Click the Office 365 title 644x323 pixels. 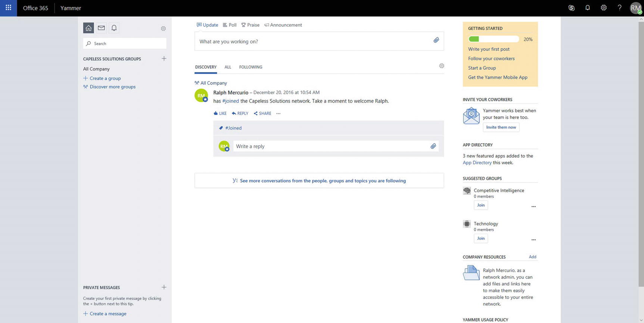click(x=35, y=8)
